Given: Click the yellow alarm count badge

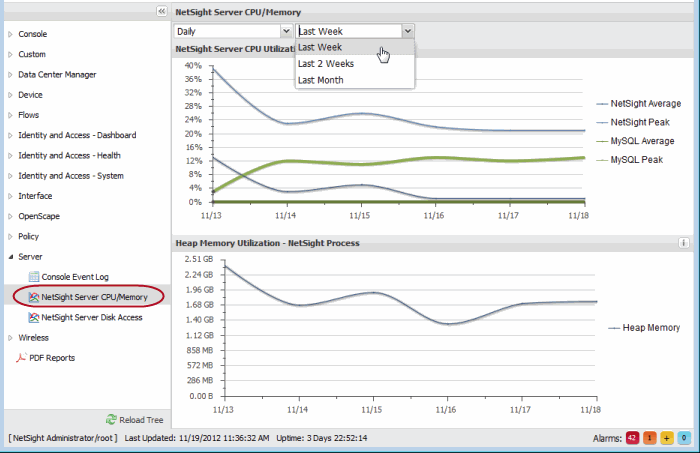Looking at the screenshot, I should pos(666,438).
